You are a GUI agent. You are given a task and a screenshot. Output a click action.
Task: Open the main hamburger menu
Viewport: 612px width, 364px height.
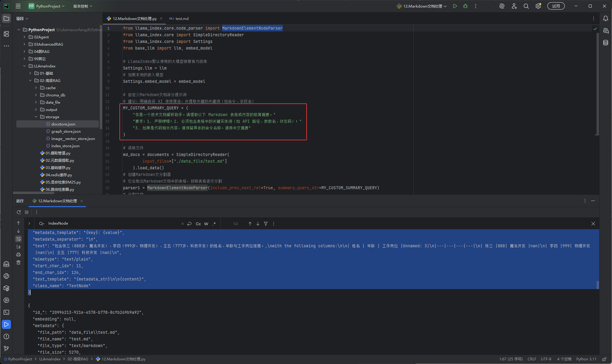point(18,6)
